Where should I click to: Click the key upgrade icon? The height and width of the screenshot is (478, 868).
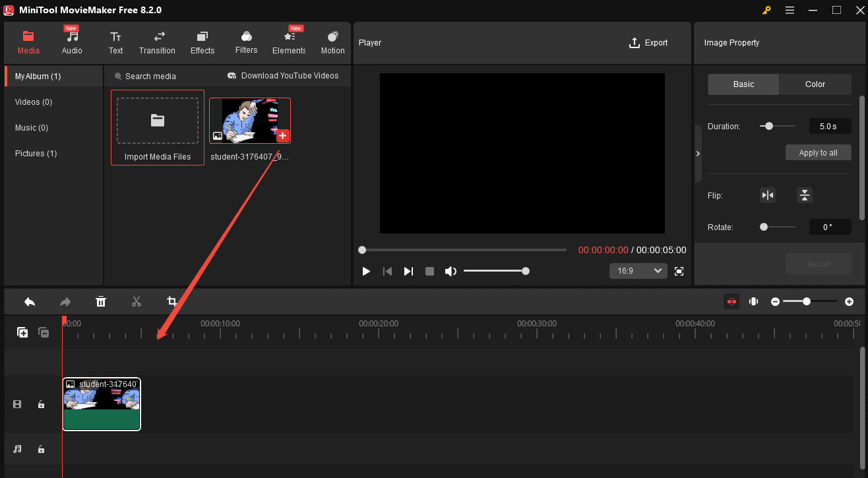[766, 10]
